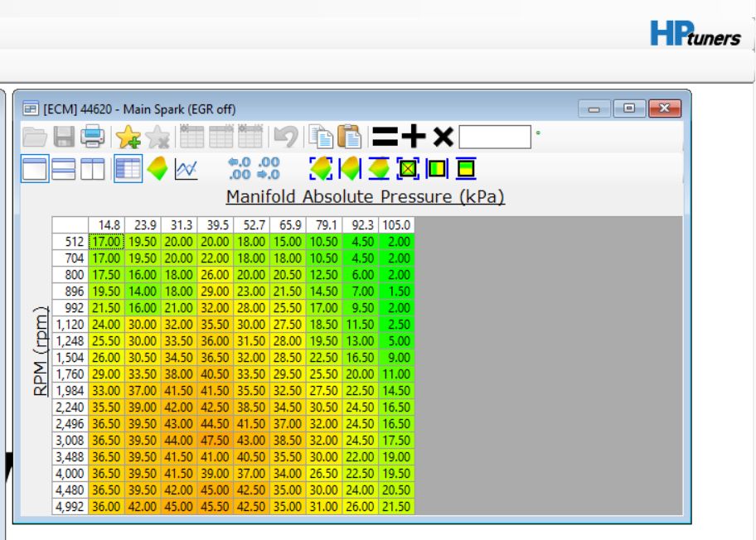Toggle the horizontal split layout view
756x540 pixels.
(x=64, y=170)
